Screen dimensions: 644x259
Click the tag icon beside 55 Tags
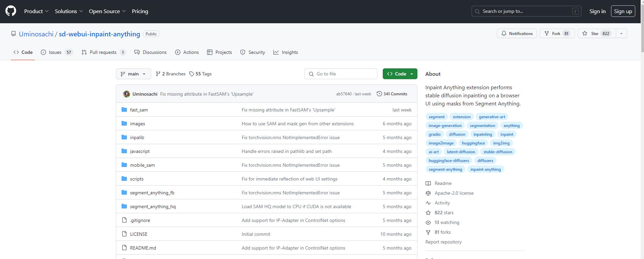pyautogui.click(x=192, y=74)
